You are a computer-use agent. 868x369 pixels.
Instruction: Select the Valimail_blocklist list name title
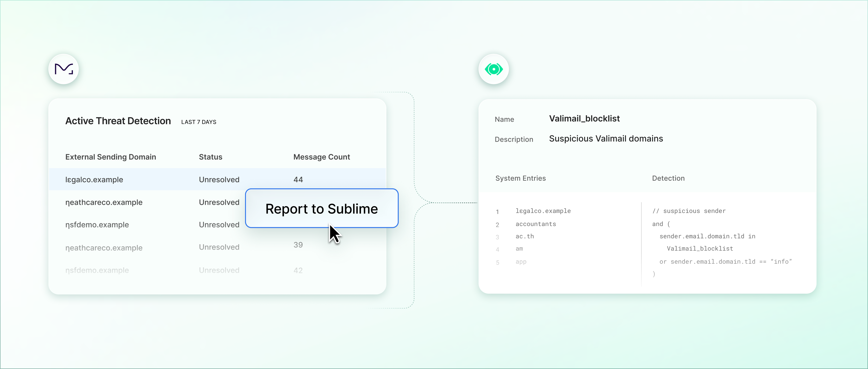pos(584,119)
